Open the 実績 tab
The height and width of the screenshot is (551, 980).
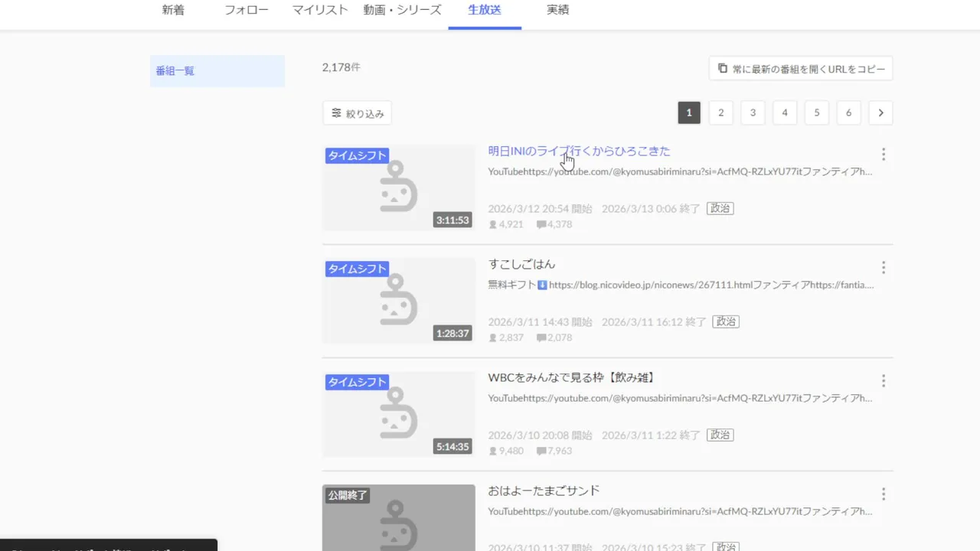557,11
